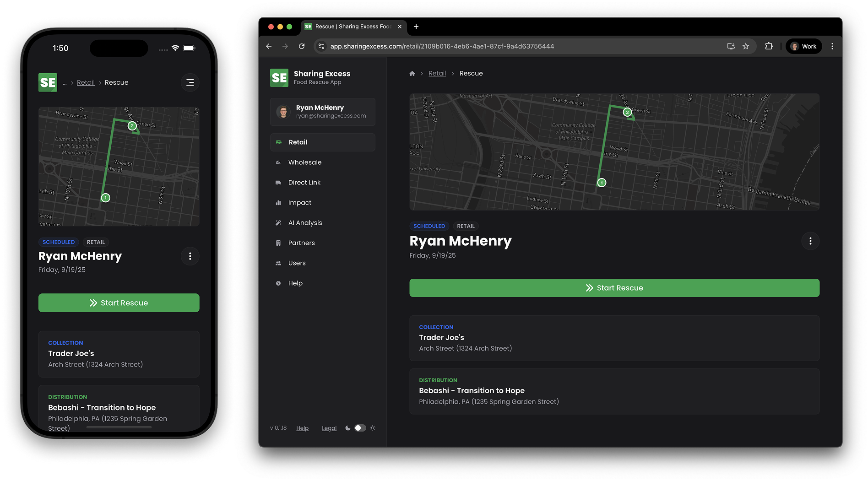868x481 pixels.
Task: Click the home icon in the breadcrumb
Action: click(412, 74)
